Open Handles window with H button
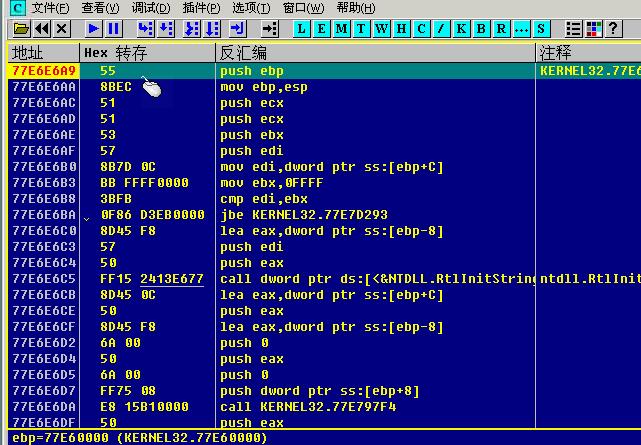The image size is (641, 445). pyautogui.click(x=401, y=29)
